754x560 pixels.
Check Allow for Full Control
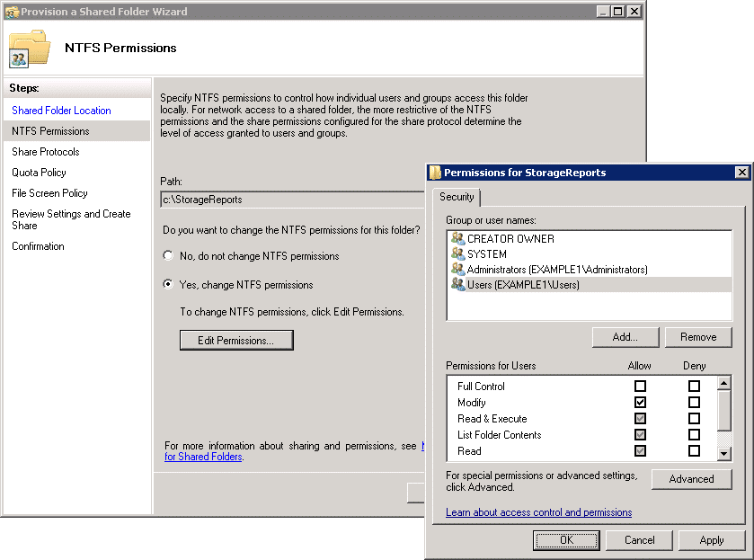640,386
